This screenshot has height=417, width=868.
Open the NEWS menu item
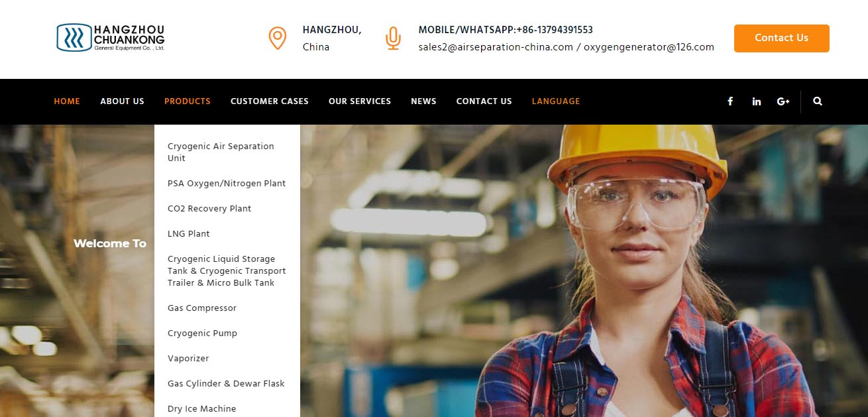click(423, 101)
